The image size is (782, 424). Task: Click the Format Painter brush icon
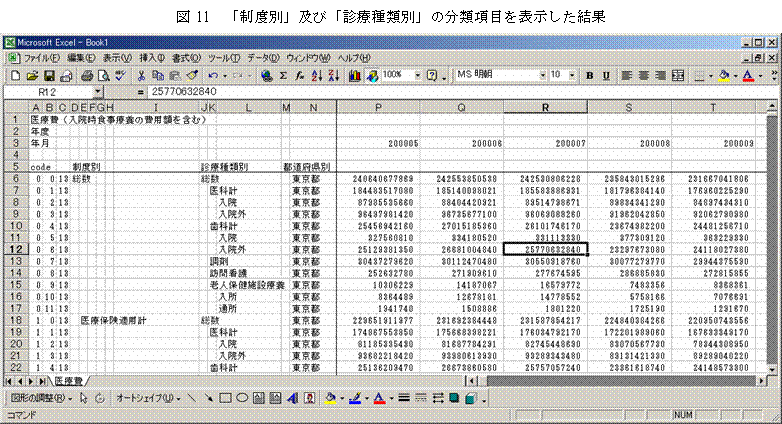click(x=192, y=75)
